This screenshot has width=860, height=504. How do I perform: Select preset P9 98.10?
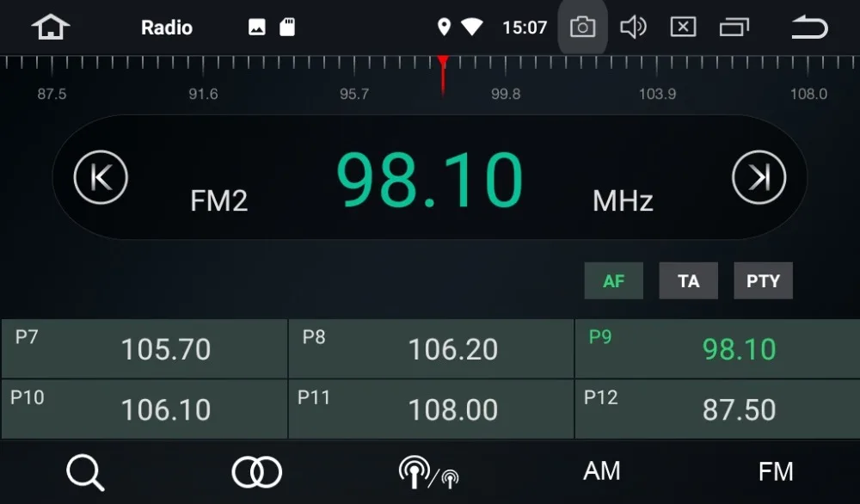(x=717, y=349)
